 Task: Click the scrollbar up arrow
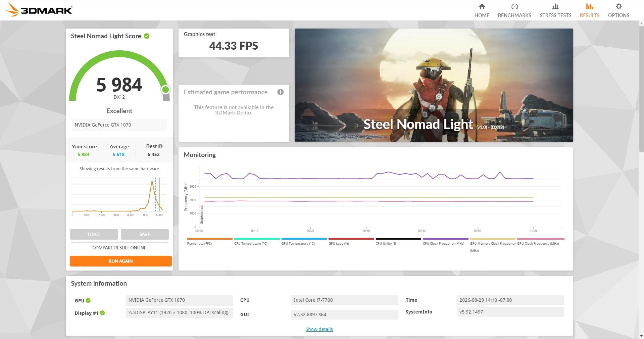pyautogui.click(x=641, y=23)
